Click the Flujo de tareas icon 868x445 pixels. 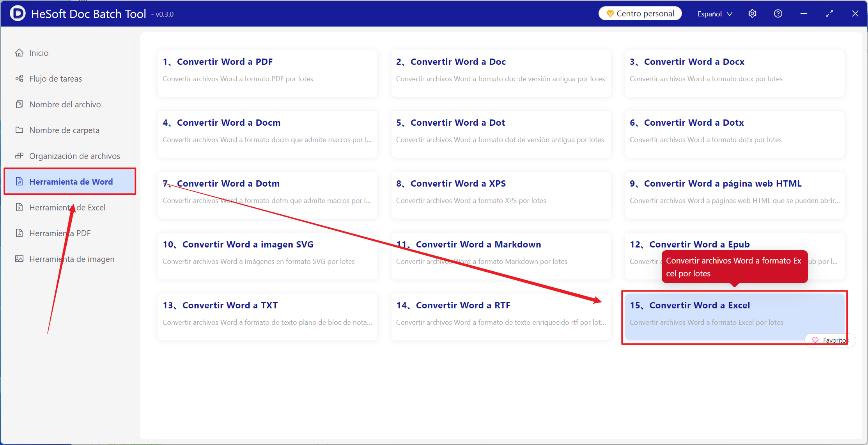coord(19,78)
